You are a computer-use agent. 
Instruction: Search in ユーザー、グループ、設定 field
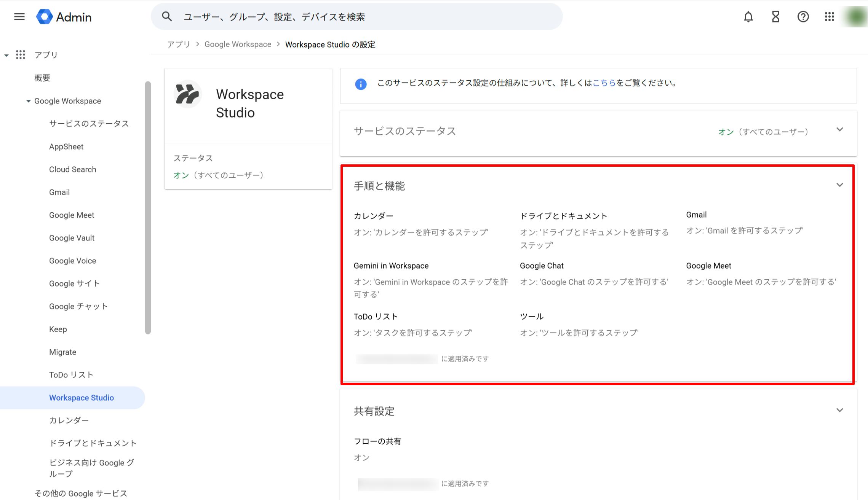point(356,17)
